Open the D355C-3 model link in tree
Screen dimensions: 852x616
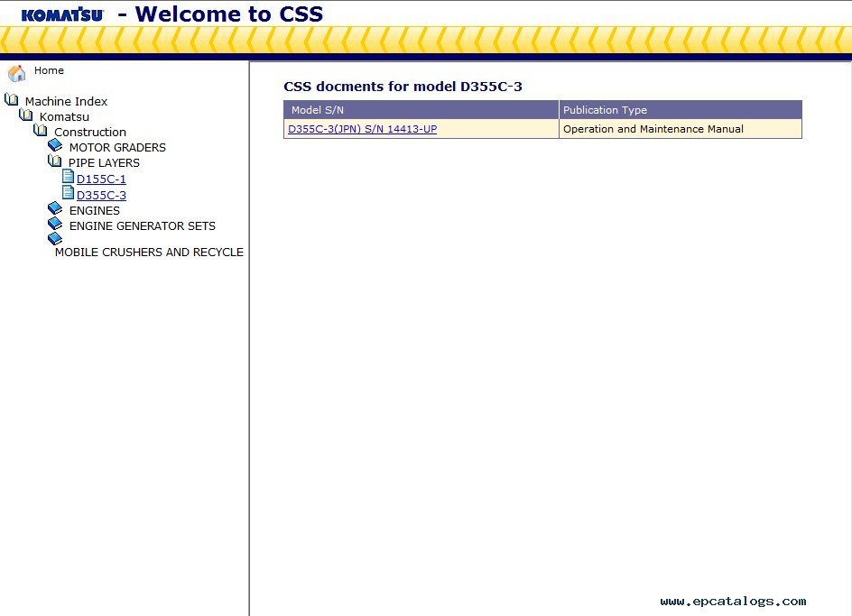click(101, 195)
